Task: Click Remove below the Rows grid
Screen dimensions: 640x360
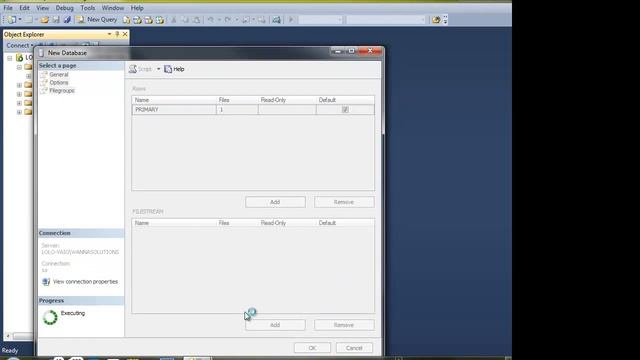Action: (x=344, y=202)
